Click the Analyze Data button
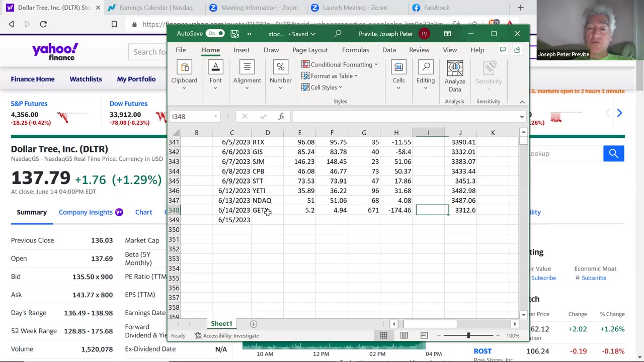 pyautogui.click(x=455, y=76)
